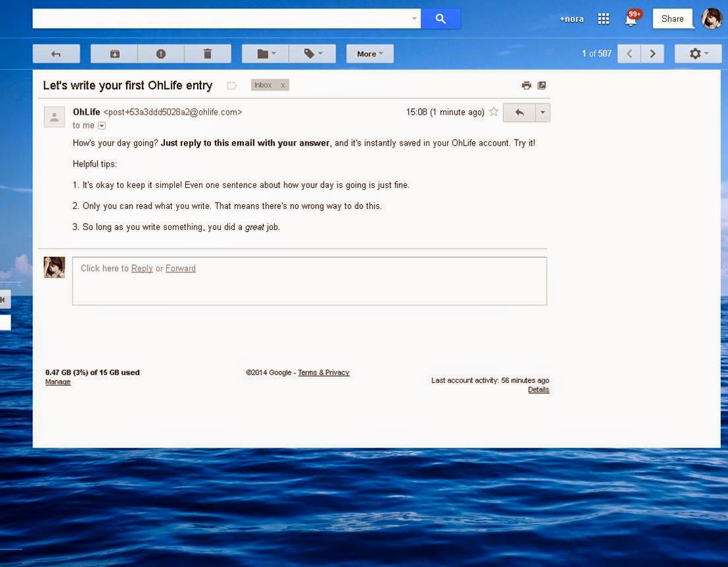
Task: Show details arrow next to 'to me'
Action: click(102, 126)
